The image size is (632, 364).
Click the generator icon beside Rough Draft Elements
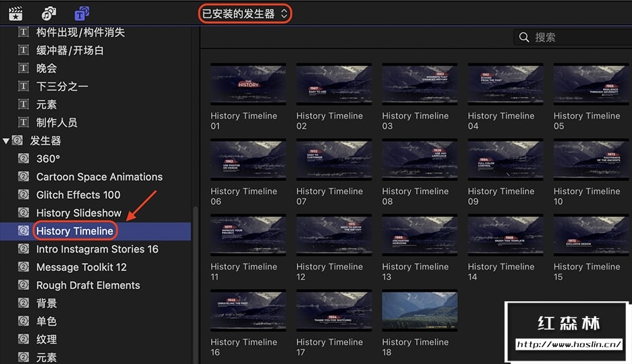24,284
